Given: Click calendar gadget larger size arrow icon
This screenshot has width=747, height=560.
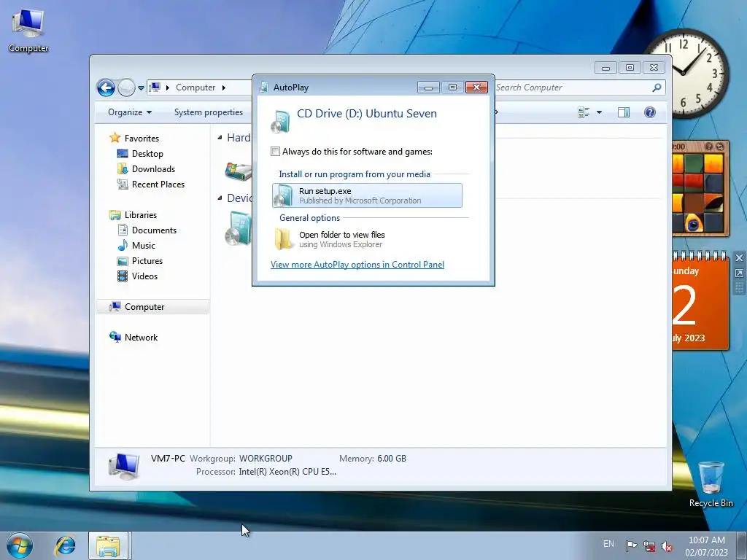Looking at the screenshot, I should [739, 273].
